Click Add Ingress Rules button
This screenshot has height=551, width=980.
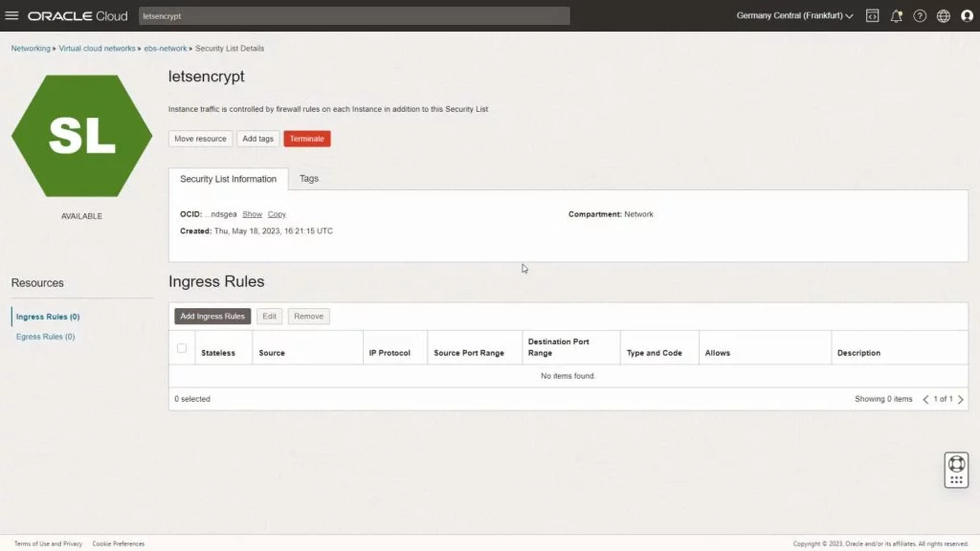pos(213,316)
